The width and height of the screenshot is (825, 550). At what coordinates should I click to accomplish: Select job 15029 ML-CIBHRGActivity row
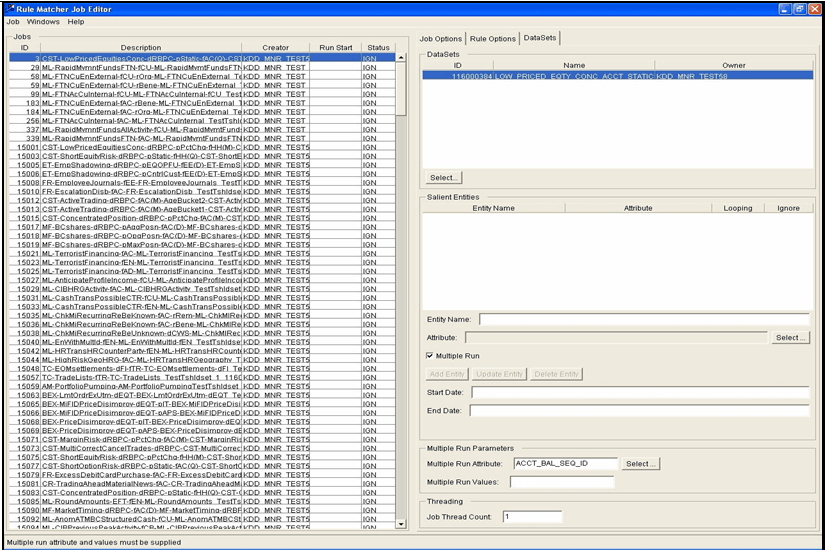(202, 289)
